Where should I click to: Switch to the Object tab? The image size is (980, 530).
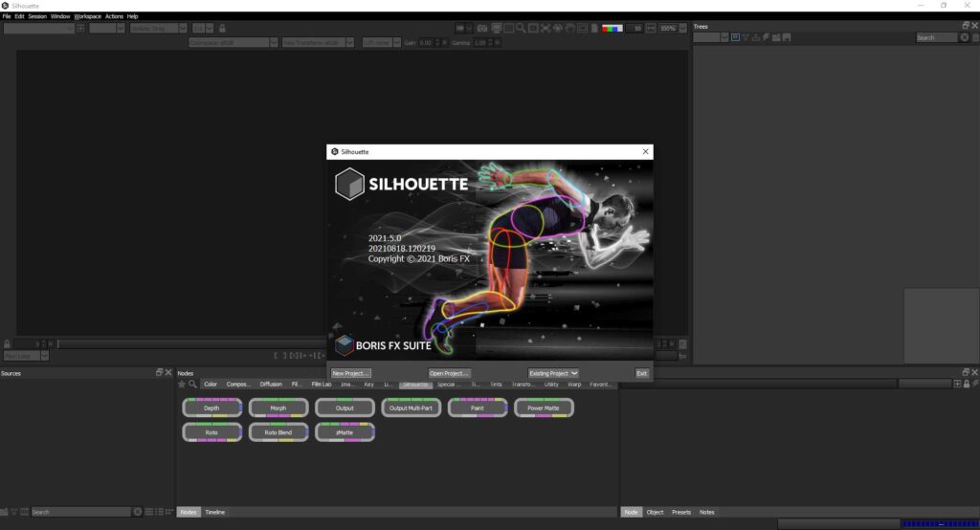655,512
